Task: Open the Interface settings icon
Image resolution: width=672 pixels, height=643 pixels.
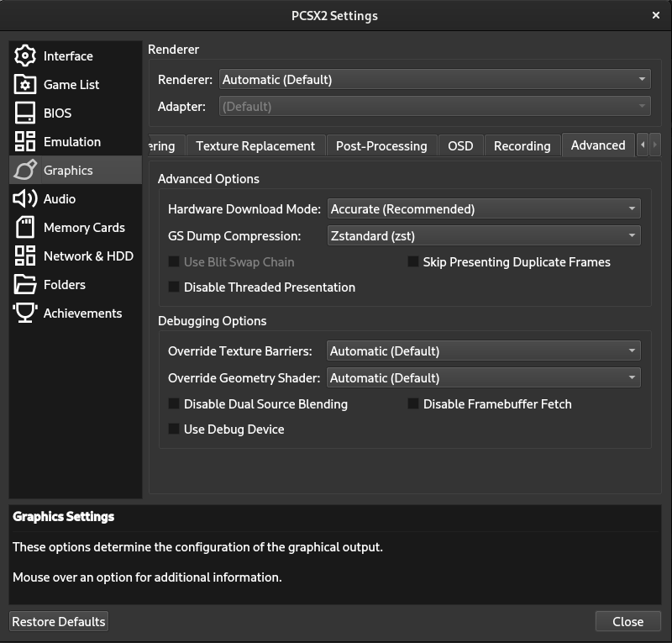Action: click(24, 55)
